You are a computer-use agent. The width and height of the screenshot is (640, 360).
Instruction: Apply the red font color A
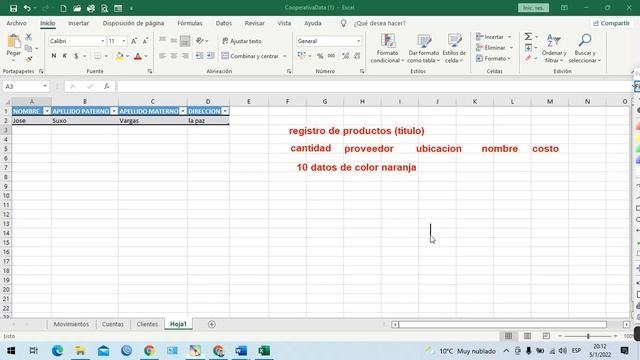tap(138, 56)
